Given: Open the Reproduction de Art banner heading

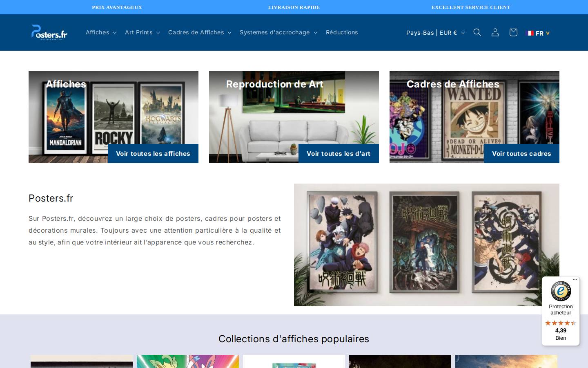Looking at the screenshot, I should (x=275, y=84).
